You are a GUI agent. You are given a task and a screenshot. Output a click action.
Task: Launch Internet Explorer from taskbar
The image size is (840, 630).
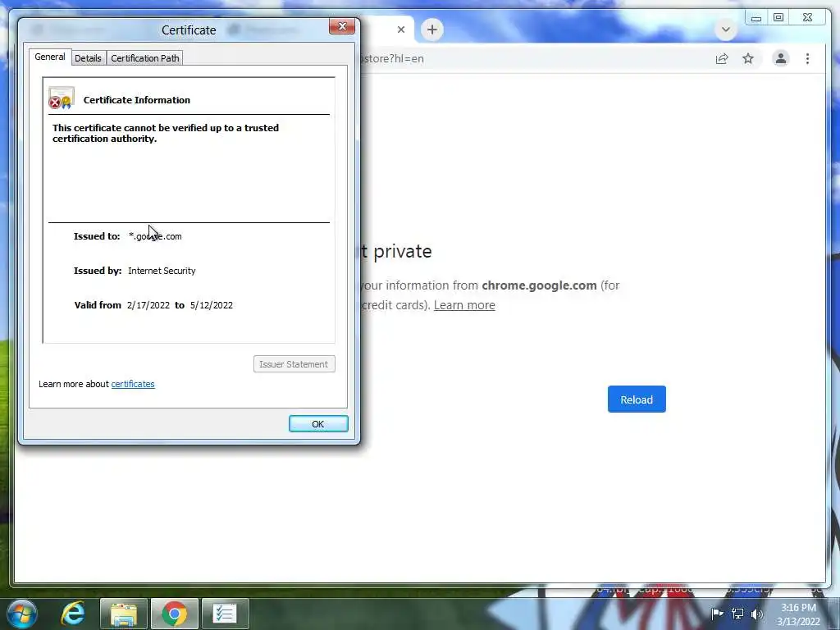(x=73, y=614)
